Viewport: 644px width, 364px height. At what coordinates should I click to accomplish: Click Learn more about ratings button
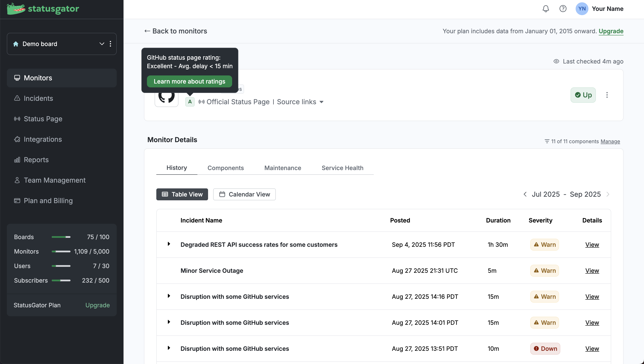[x=189, y=82]
